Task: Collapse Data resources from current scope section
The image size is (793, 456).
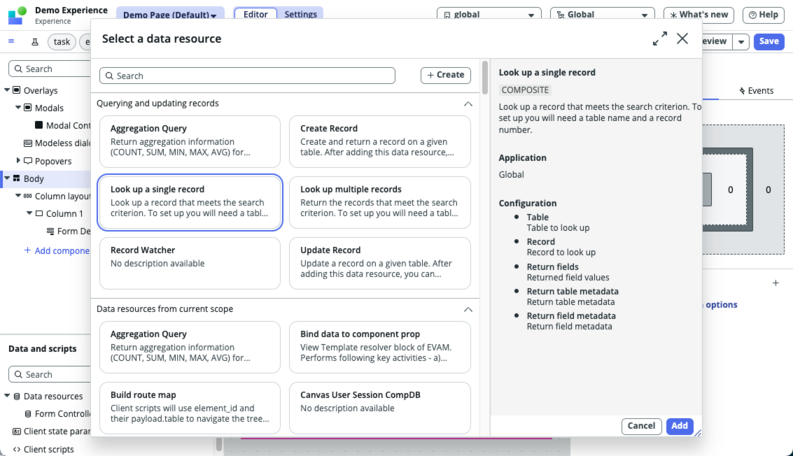Action: click(x=468, y=309)
